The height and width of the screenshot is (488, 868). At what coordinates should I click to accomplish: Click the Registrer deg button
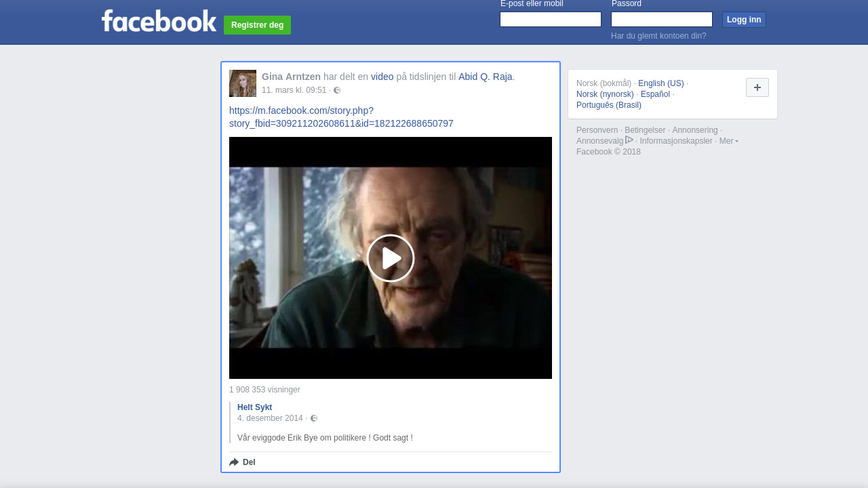[x=257, y=25]
